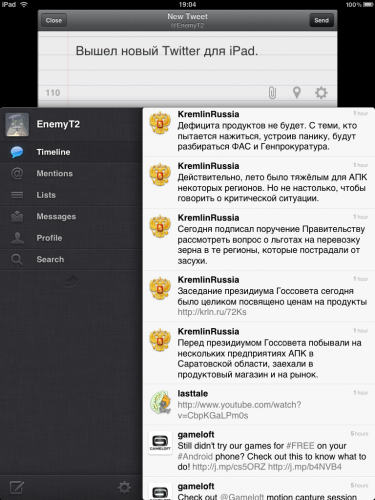Tap the Lists lines icon

(x=17, y=195)
